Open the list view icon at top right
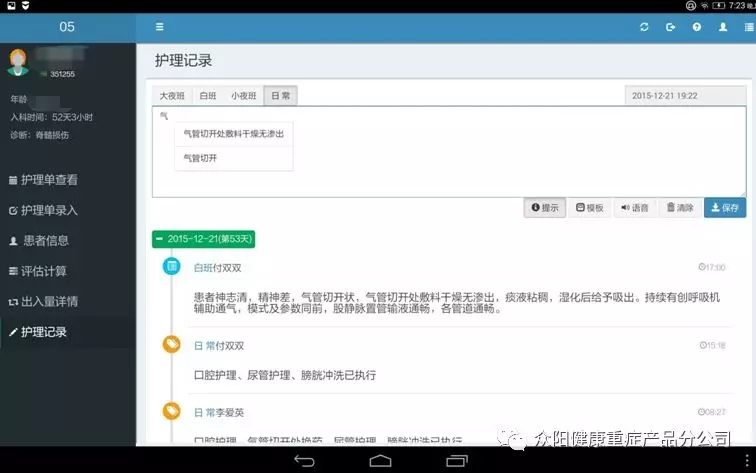The width and height of the screenshot is (756, 473). (x=748, y=27)
